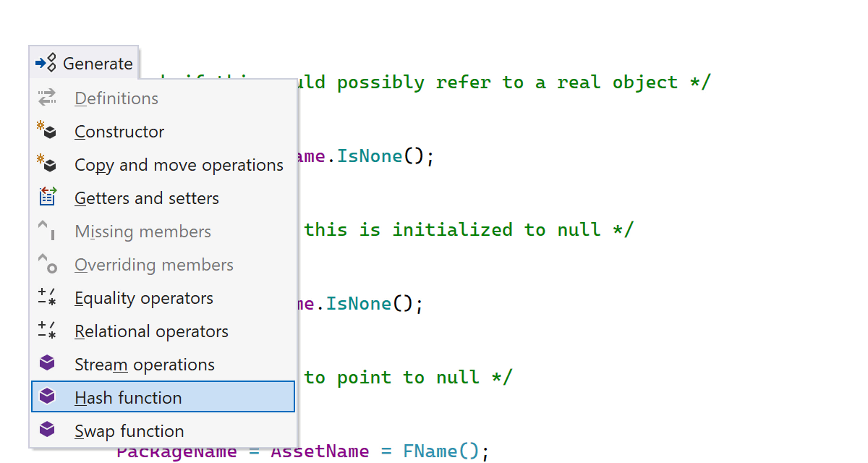This screenshot has width=868, height=463.
Task: Choose Relational operators entry
Action: tap(151, 331)
